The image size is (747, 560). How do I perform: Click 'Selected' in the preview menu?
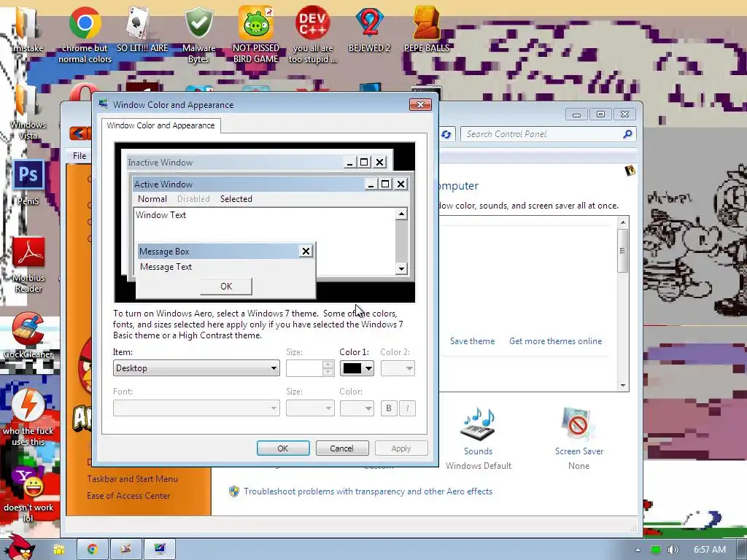(x=236, y=199)
